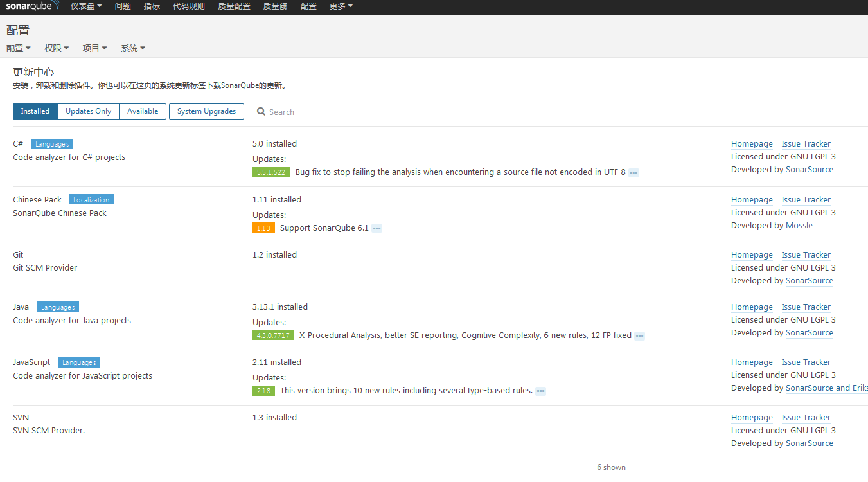Open SVN plugin Homepage link
This screenshot has width=868, height=482.
click(752, 418)
